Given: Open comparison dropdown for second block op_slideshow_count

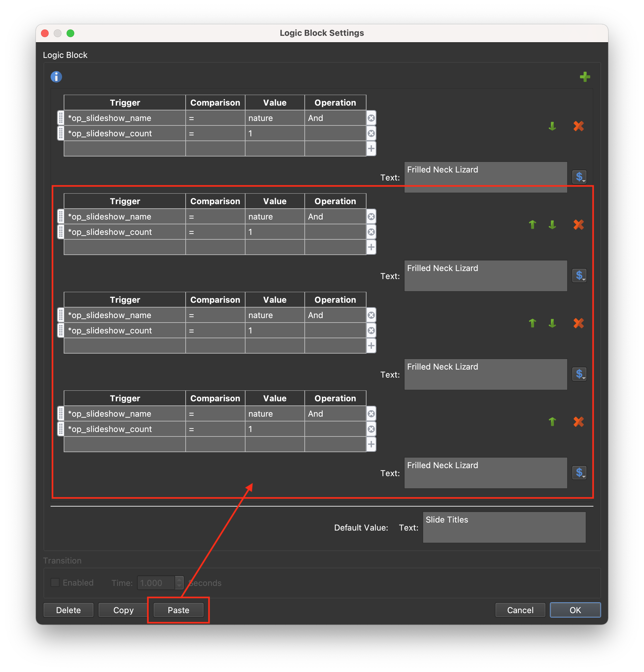Looking at the screenshot, I should point(215,232).
